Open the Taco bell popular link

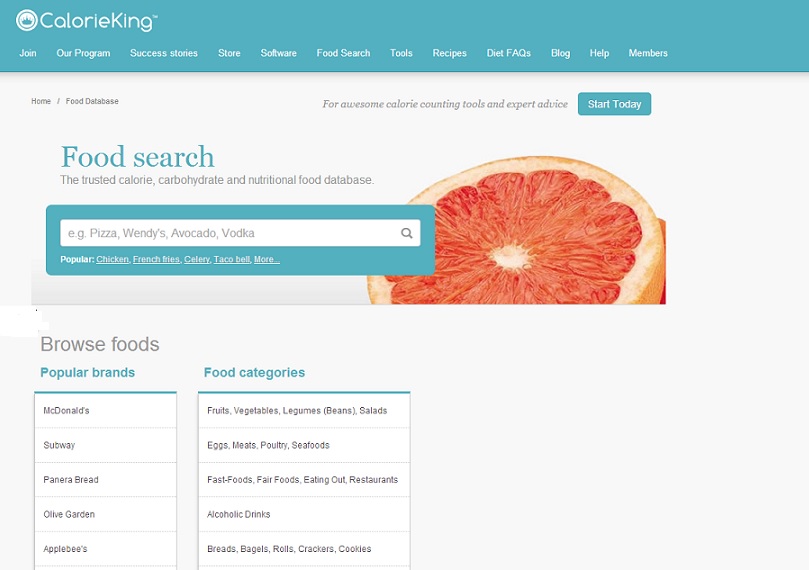click(232, 259)
